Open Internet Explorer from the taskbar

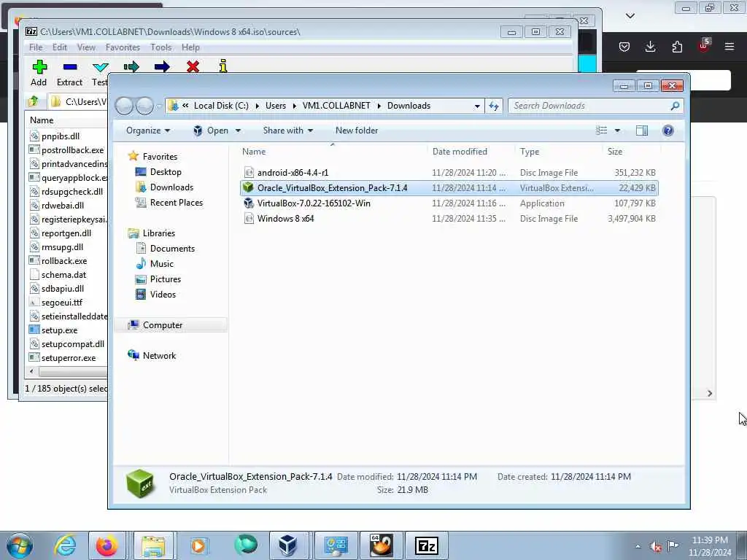coord(65,545)
